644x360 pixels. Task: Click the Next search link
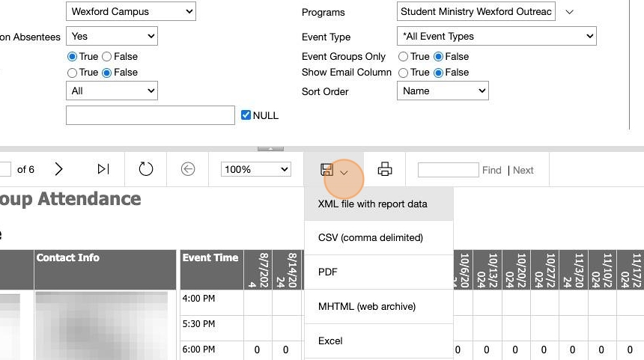(x=523, y=170)
